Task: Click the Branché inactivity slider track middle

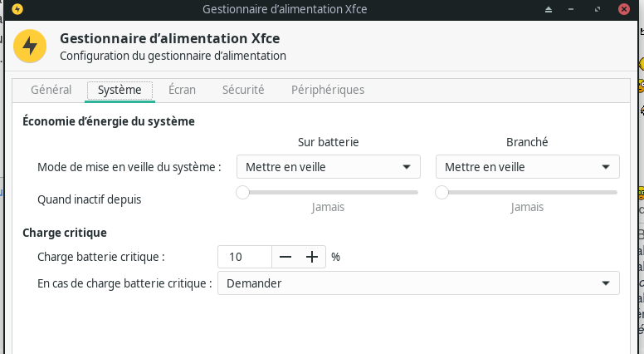Action: (527, 192)
